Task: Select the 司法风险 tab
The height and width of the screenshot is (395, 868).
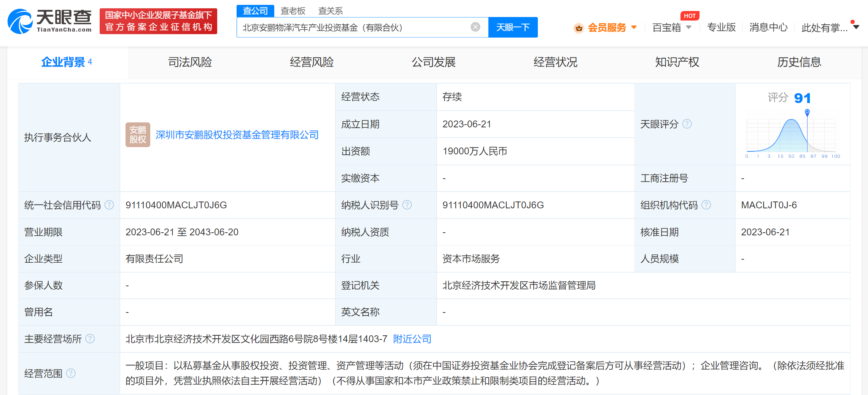Action: 190,62
